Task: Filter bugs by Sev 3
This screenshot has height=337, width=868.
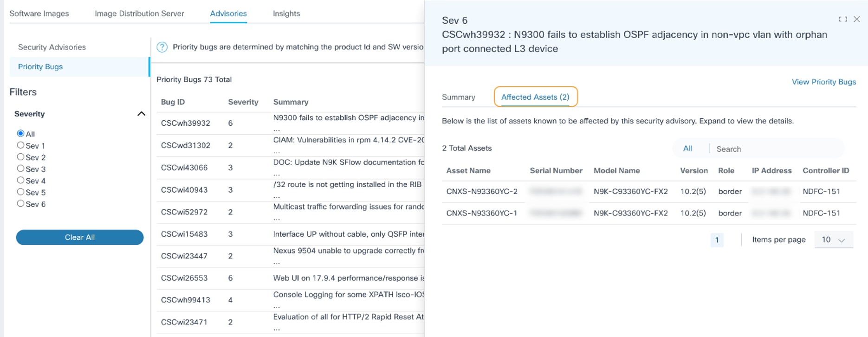Action: pos(20,168)
